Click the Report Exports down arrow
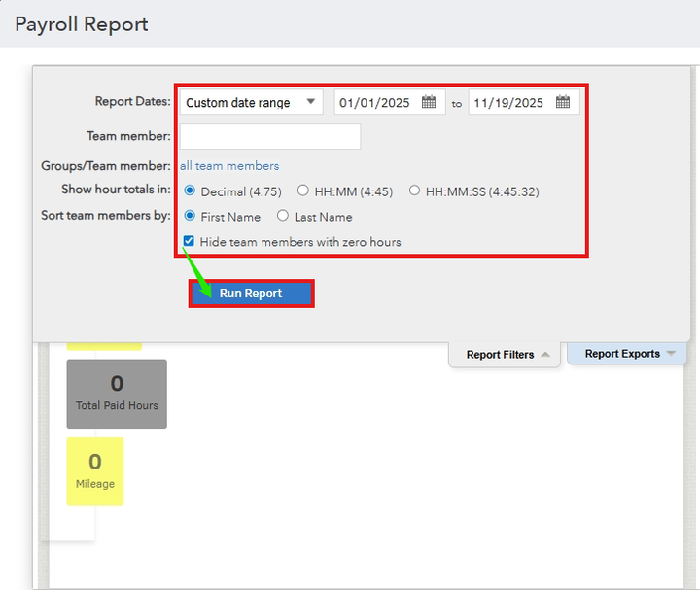Viewport: 700px width, 590px height. (671, 354)
